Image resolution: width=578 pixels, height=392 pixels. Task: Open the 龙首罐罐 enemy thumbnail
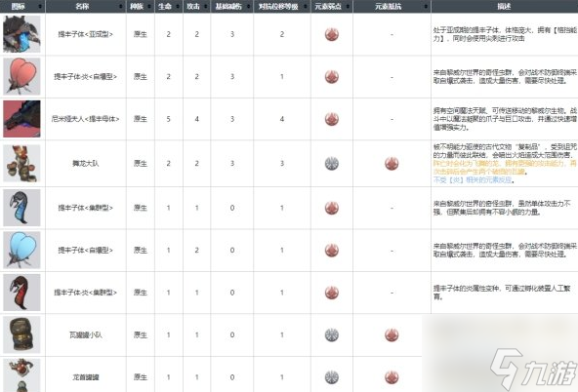click(x=21, y=375)
